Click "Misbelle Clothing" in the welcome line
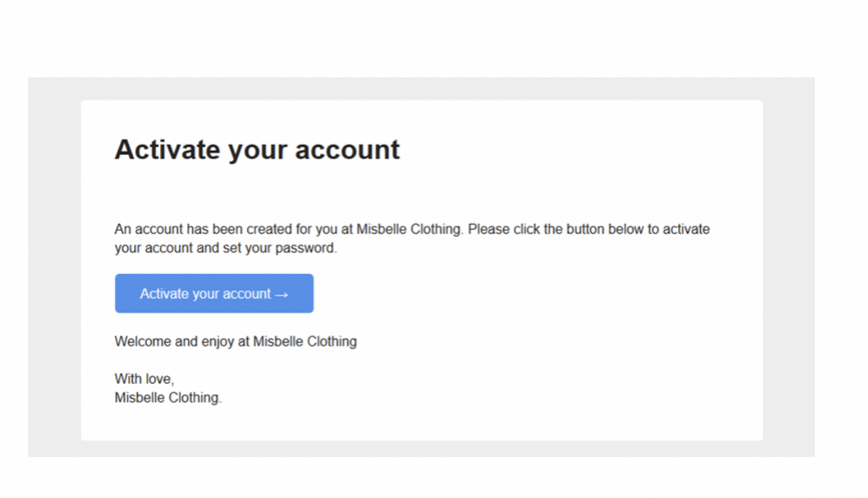 (x=304, y=342)
